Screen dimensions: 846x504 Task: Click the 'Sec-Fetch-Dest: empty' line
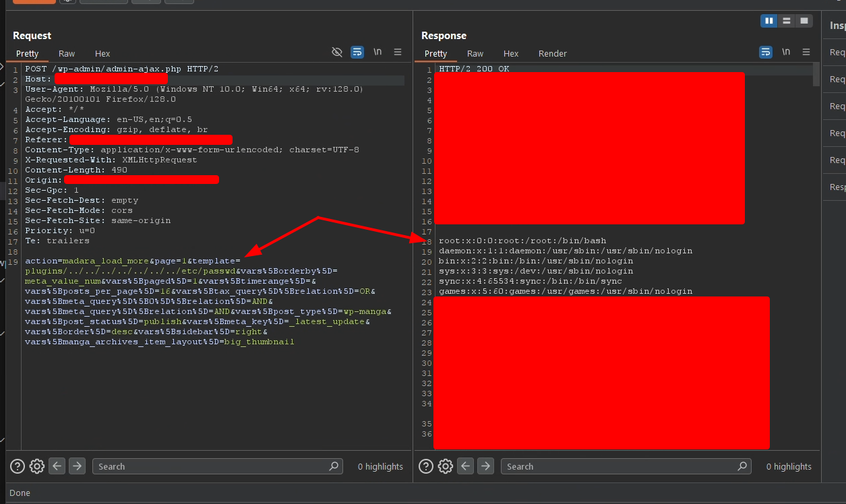point(82,200)
